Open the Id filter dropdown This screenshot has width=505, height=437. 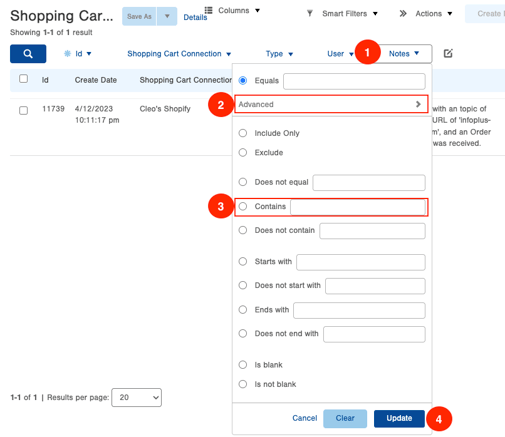(83, 54)
